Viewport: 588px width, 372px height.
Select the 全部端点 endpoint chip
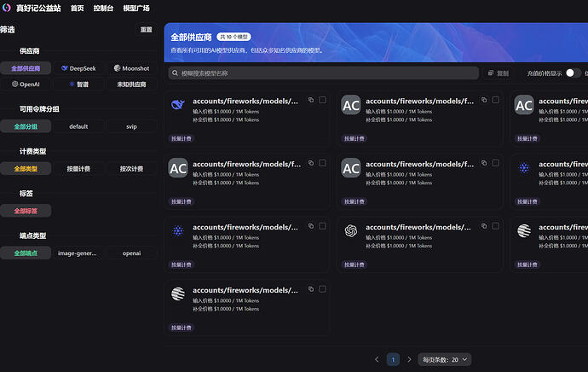tap(26, 253)
